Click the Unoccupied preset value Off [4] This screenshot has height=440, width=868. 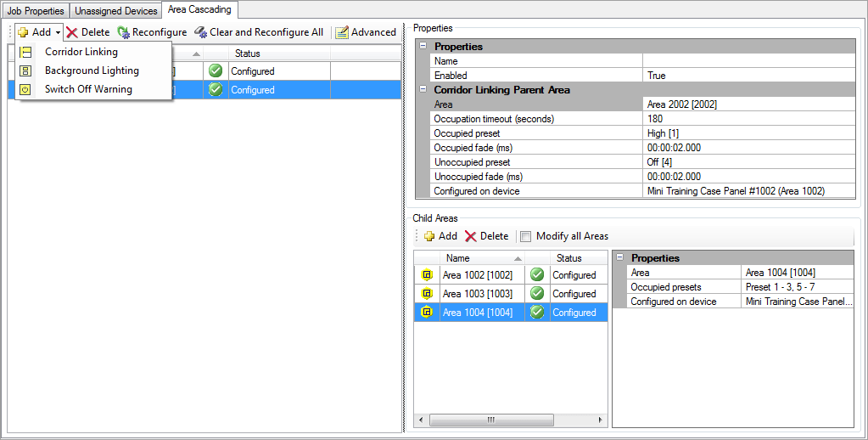(749, 161)
